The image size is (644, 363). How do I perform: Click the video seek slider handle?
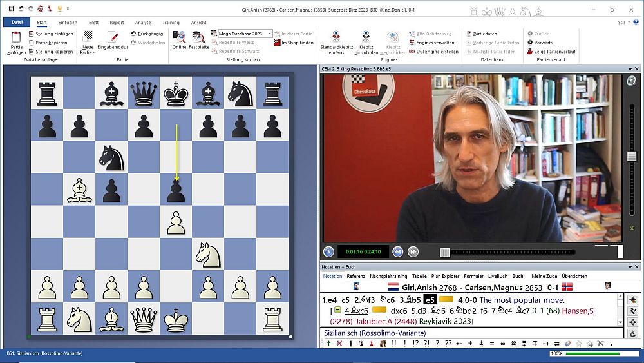click(x=445, y=253)
